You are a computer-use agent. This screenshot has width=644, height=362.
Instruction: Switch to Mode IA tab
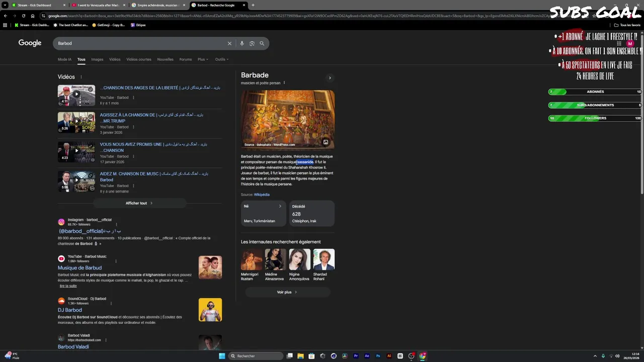click(64, 59)
